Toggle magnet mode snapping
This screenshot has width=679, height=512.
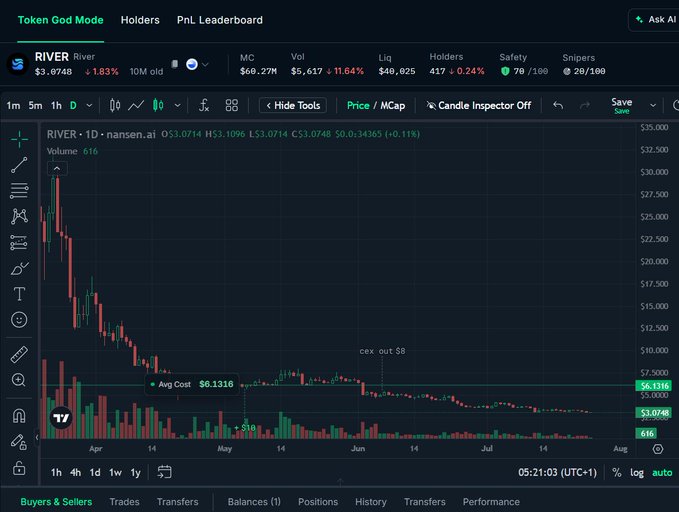coord(19,416)
